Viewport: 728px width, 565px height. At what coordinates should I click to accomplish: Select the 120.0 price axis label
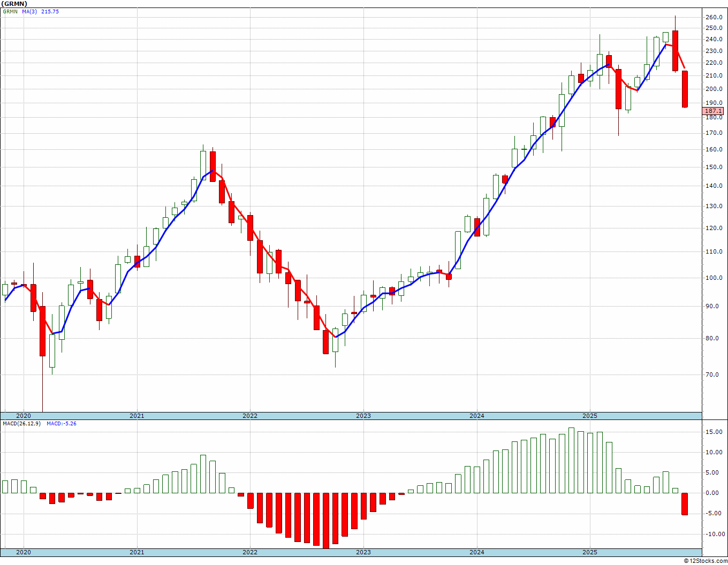pyautogui.click(x=714, y=228)
